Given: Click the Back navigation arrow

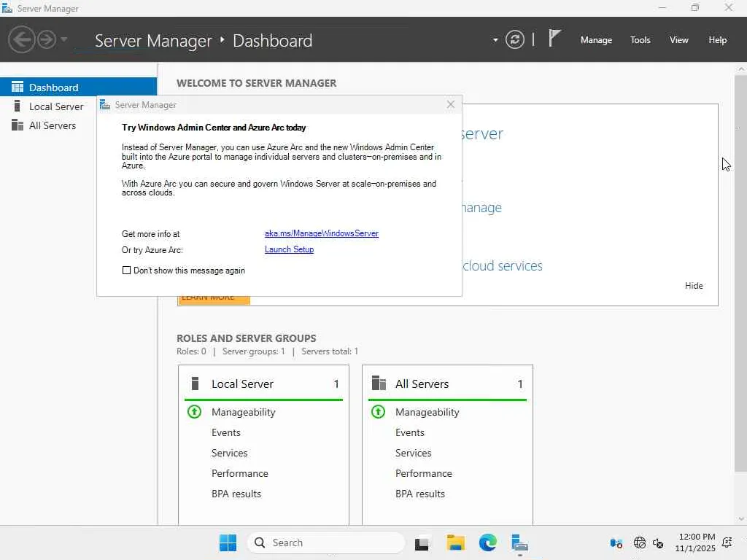Looking at the screenshot, I should (21, 39).
